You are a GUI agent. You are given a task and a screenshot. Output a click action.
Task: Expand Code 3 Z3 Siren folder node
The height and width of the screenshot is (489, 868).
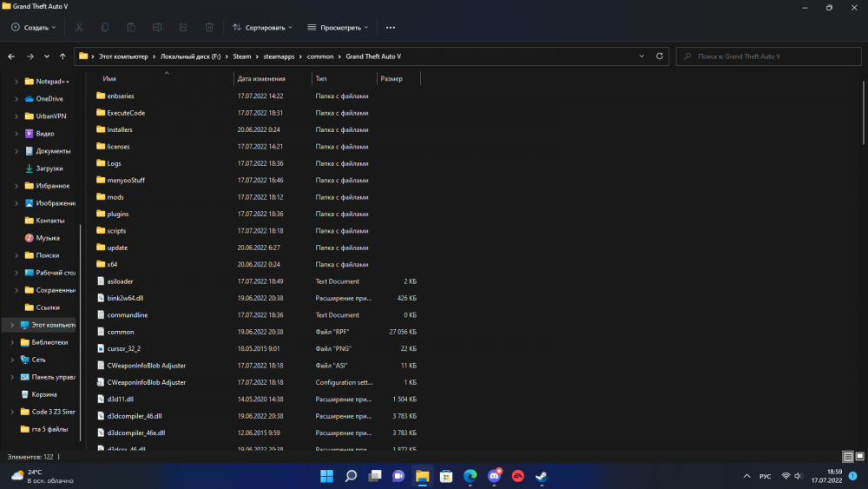pyautogui.click(x=12, y=412)
